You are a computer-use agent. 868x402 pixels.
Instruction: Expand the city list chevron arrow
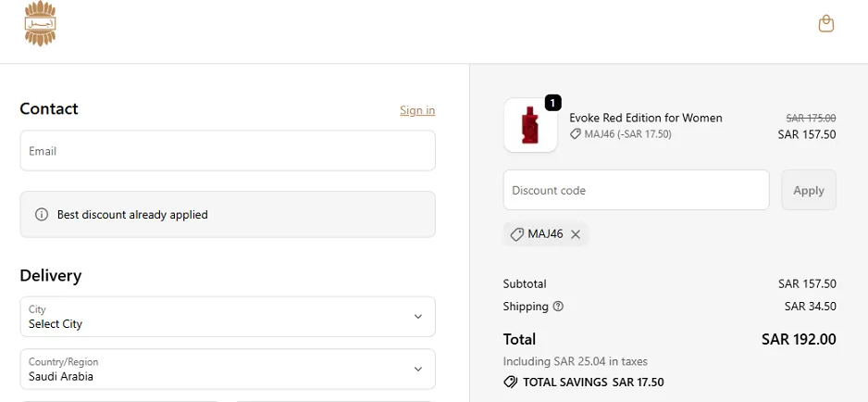click(418, 317)
